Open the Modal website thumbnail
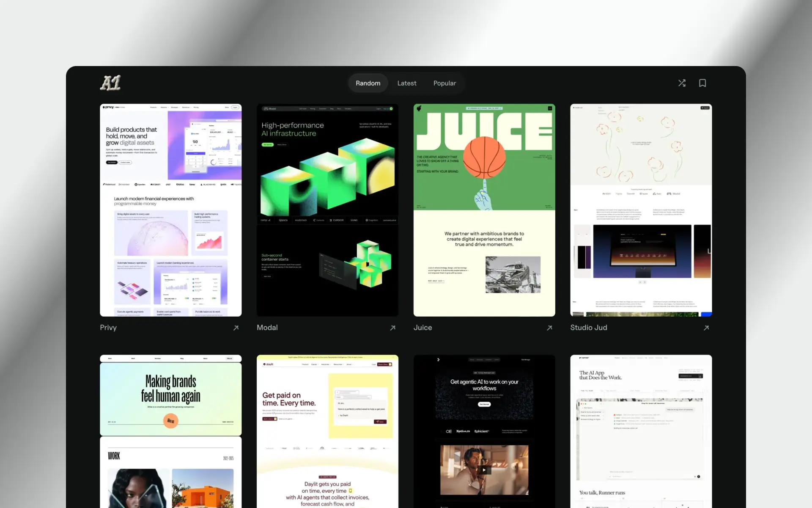Image resolution: width=812 pixels, height=508 pixels. coord(327,210)
